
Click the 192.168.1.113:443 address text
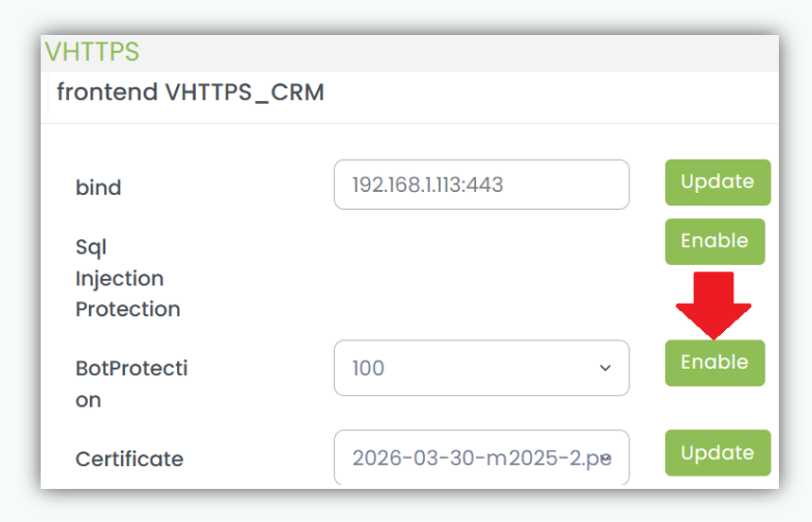pyautogui.click(x=427, y=184)
